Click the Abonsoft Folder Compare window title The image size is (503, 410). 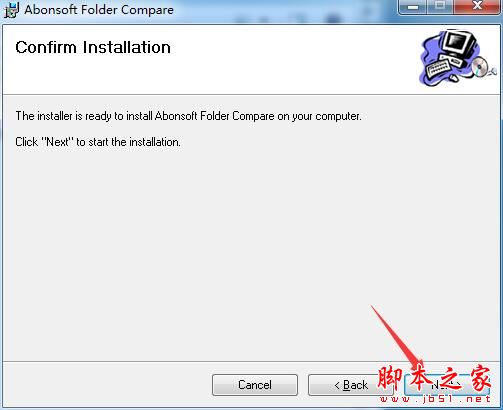(99, 10)
